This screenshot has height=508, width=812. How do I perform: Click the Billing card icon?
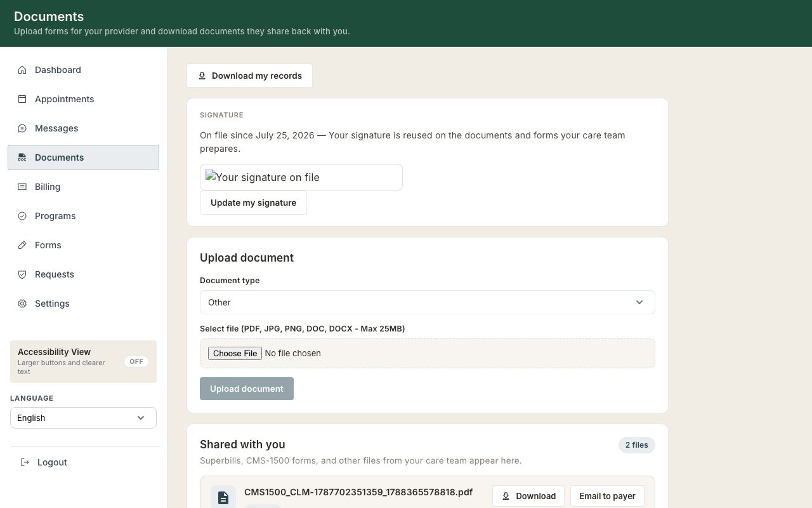pyautogui.click(x=22, y=187)
